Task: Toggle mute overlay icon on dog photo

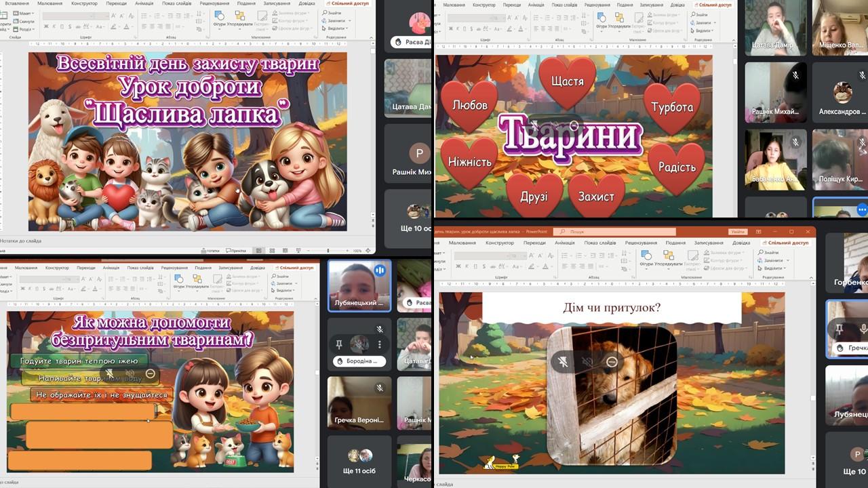Action: point(587,362)
